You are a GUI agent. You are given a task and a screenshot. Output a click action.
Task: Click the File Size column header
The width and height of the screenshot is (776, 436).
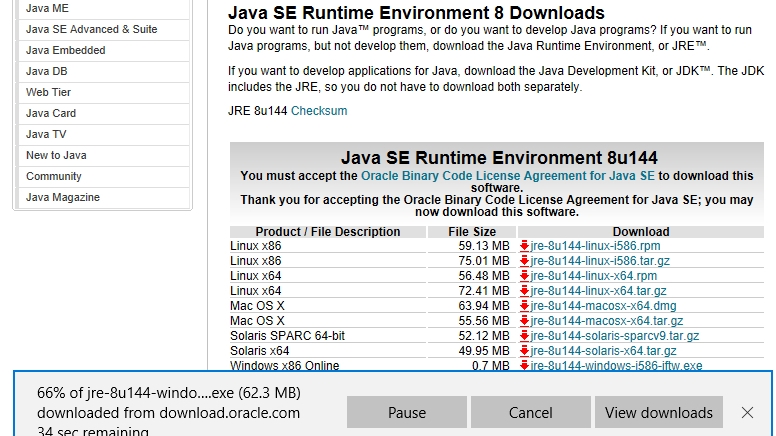[x=472, y=232]
